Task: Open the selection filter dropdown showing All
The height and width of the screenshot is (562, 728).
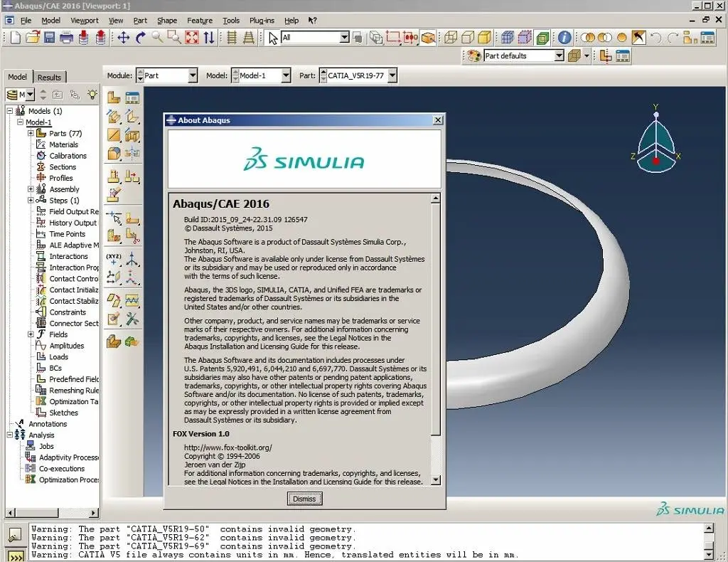Action: point(343,36)
